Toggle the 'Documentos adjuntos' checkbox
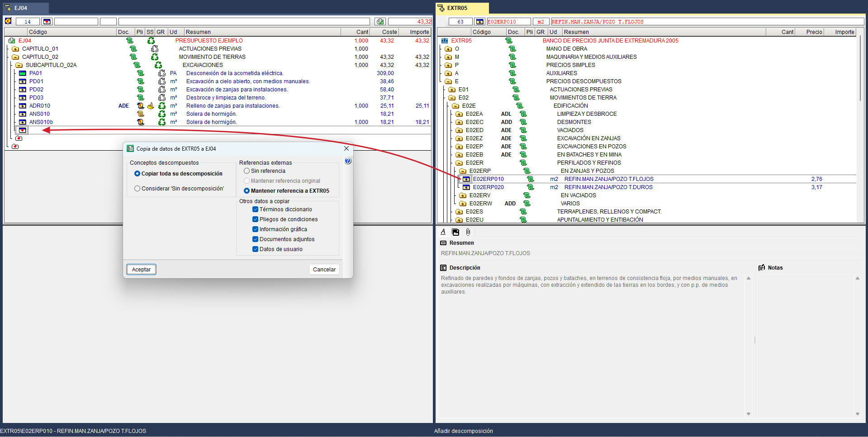This screenshot has width=868, height=437. tap(255, 239)
